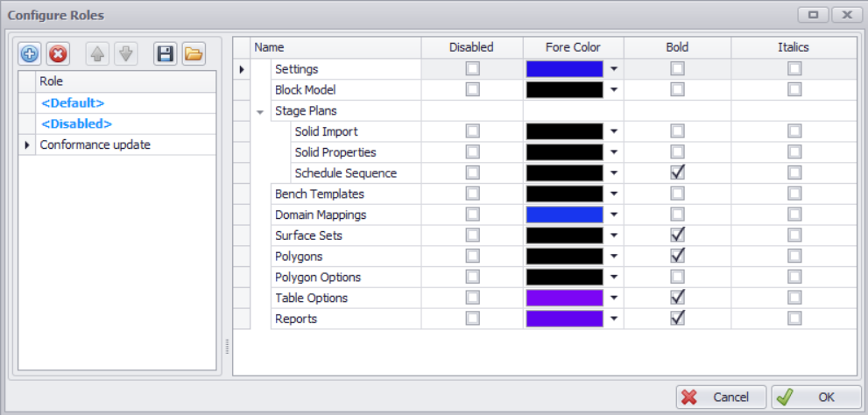Click the green checkmark icon on OK
This screenshot has width=868, height=415.
(x=785, y=397)
